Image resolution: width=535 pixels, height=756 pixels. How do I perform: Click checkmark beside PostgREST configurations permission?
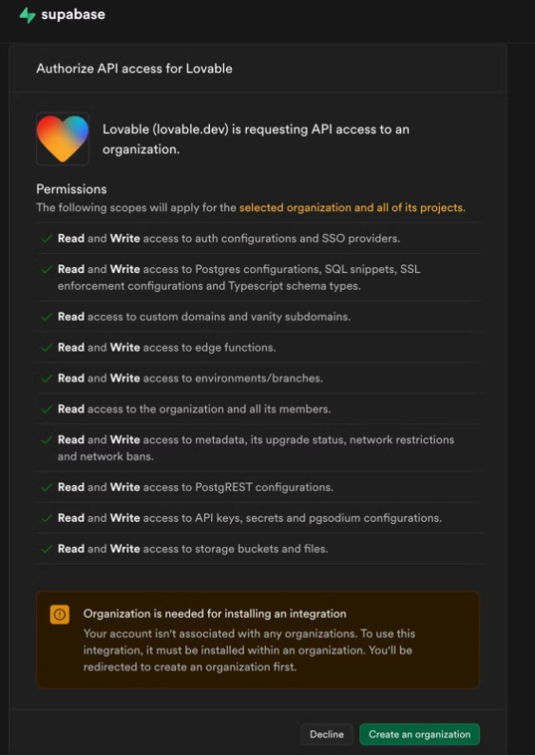point(47,488)
